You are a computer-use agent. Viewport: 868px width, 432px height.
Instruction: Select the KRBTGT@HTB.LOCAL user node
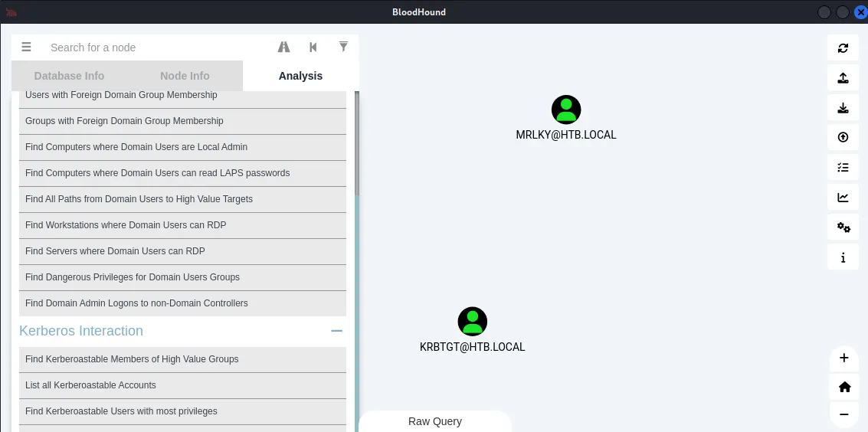(473, 322)
